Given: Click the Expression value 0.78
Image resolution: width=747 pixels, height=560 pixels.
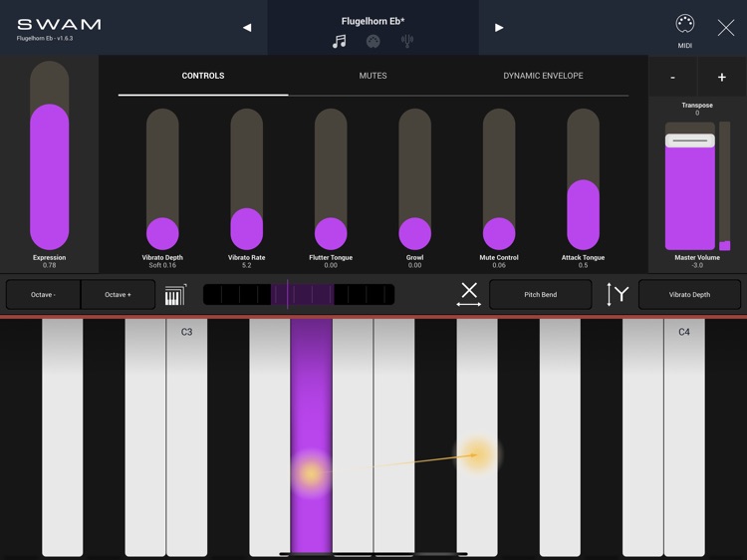Looking at the screenshot, I should 50,265.
